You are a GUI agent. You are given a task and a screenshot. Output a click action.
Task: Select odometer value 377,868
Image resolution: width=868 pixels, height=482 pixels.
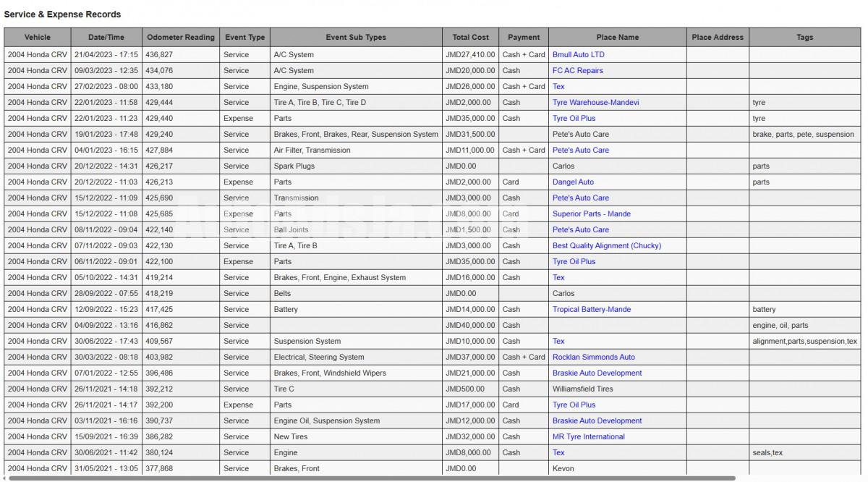pos(159,468)
